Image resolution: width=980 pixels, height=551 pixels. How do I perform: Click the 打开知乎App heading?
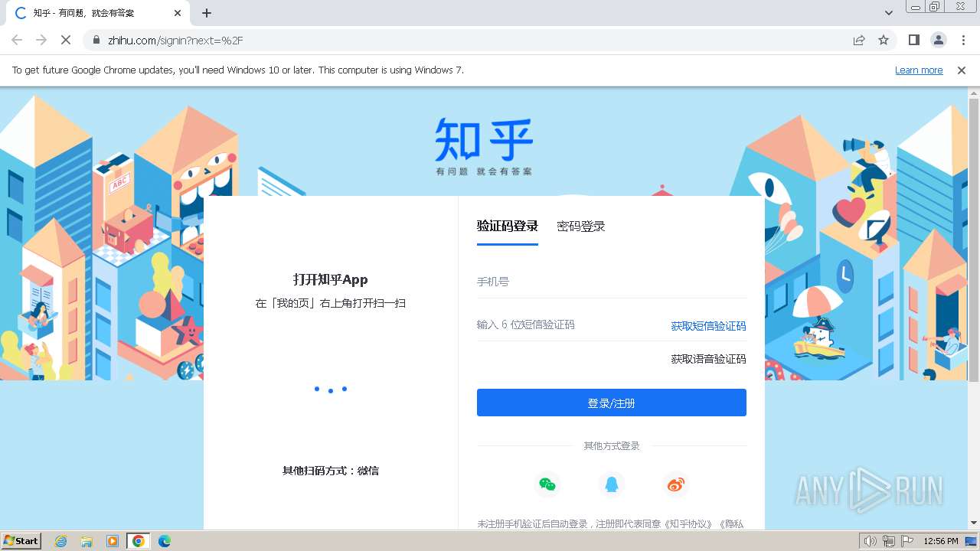coord(331,279)
